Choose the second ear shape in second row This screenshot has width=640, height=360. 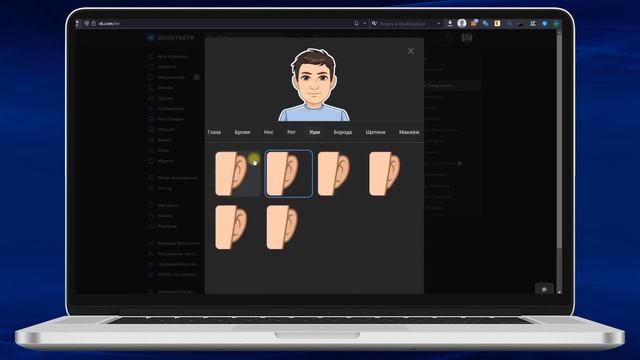(282, 227)
